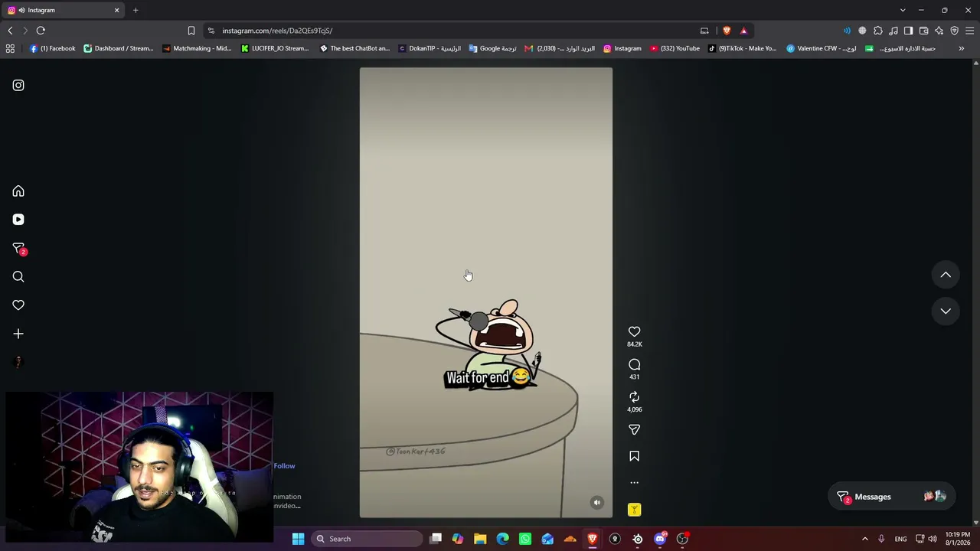
Task: Open the floating Messages panel
Action: 892,497
